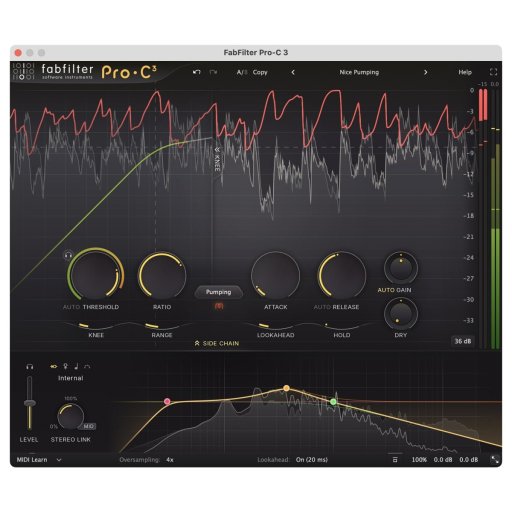
Task: Collapse the SIDE CHAIN section
Action: pyautogui.click(x=217, y=343)
